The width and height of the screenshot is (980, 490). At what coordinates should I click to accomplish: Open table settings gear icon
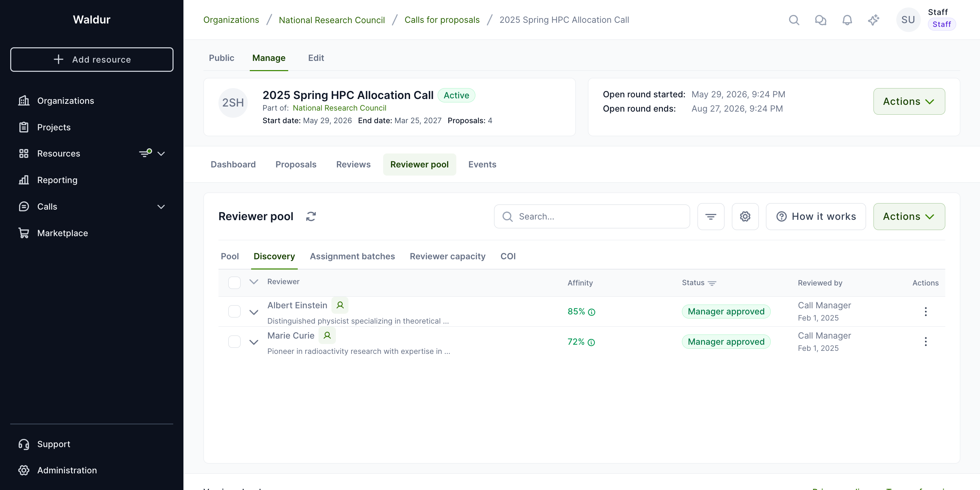pyautogui.click(x=745, y=216)
